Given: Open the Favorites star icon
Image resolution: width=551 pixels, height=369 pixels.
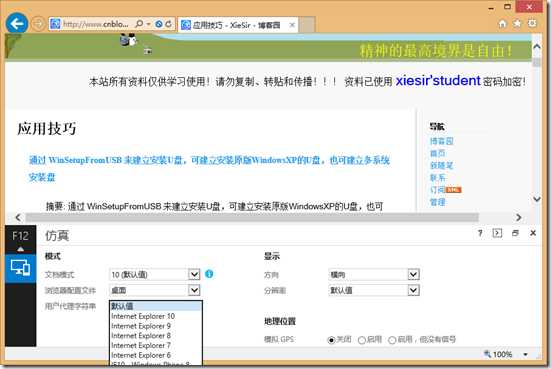Looking at the screenshot, I should click(x=517, y=24).
